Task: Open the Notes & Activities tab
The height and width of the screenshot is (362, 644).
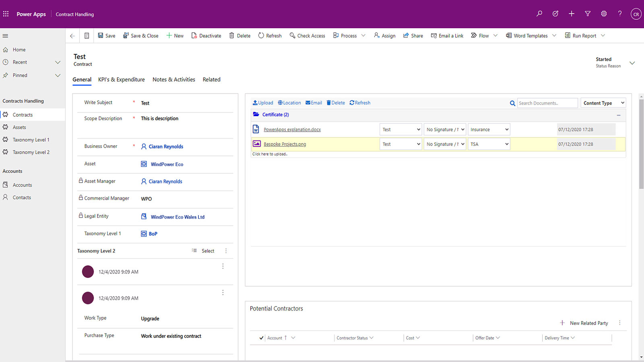Action: 174,80
